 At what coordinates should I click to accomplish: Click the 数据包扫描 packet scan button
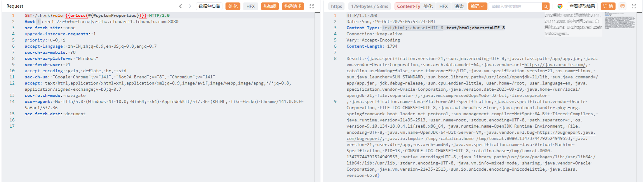point(209,6)
